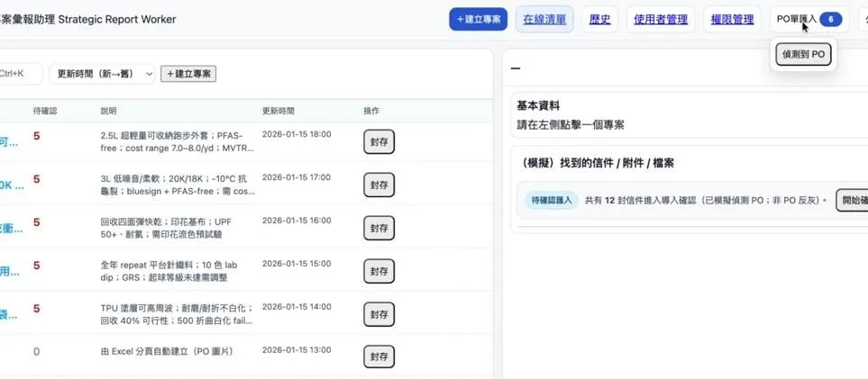Screen dimensions: 868x379
Task: Select description '由 Excel 分頁自動建立（PO 圖片）'
Action: click(x=167, y=351)
